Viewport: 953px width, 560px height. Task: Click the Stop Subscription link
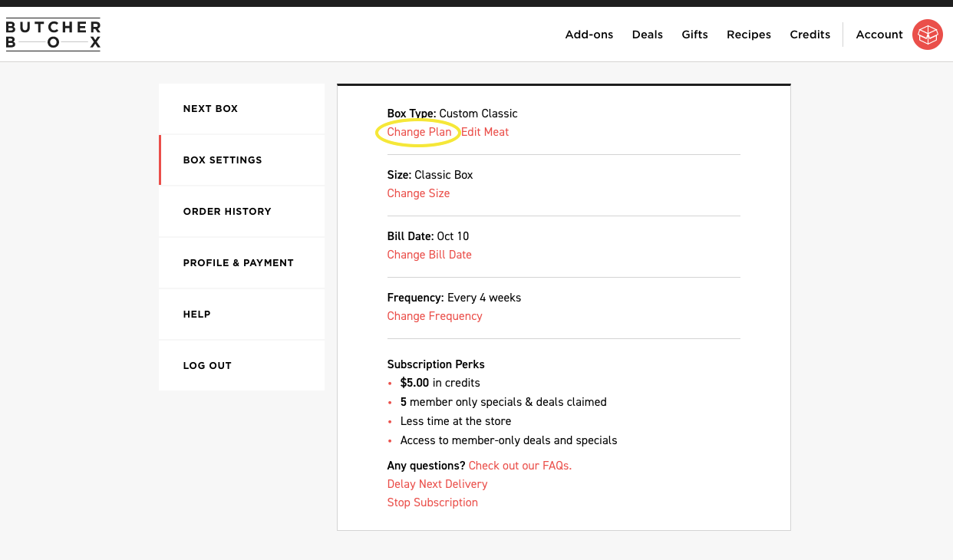432,502
